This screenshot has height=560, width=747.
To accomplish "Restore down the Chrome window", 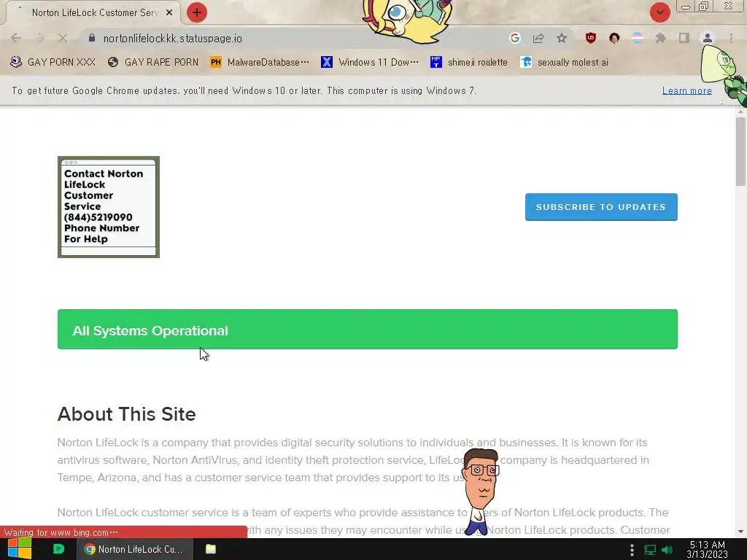I will tap(704, 6).
